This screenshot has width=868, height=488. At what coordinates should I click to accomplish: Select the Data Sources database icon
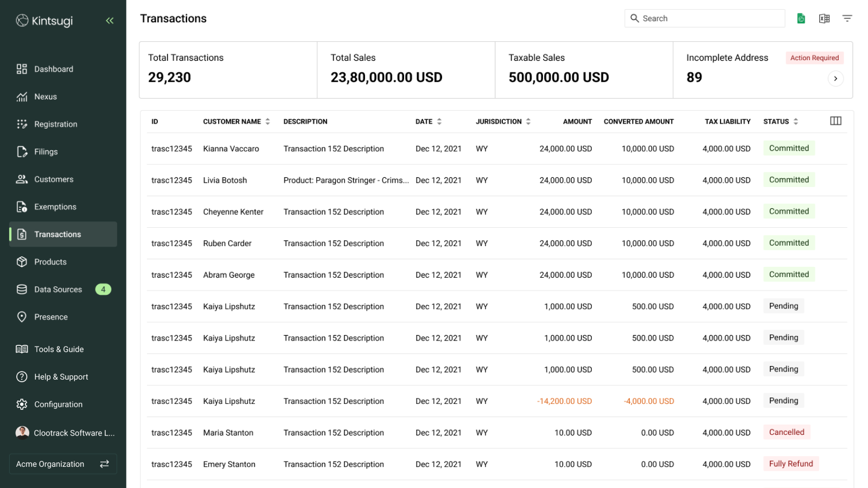(x=22, y=290)
